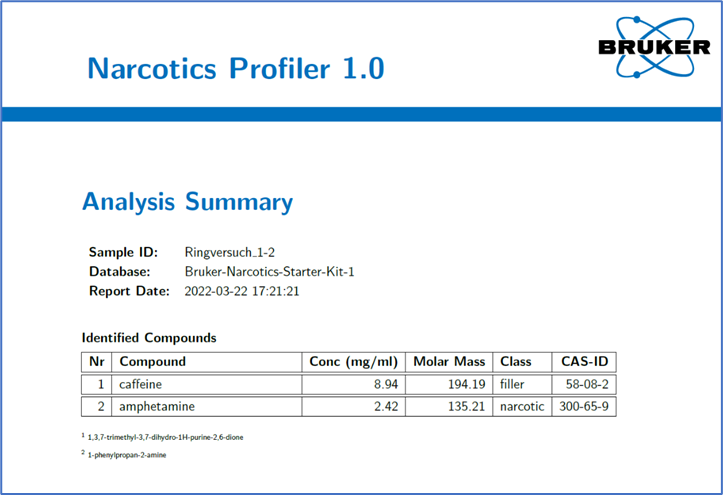Click the 'Report Date:' label
The width and height of the screenshot is (723, 495).
point(129,291)
